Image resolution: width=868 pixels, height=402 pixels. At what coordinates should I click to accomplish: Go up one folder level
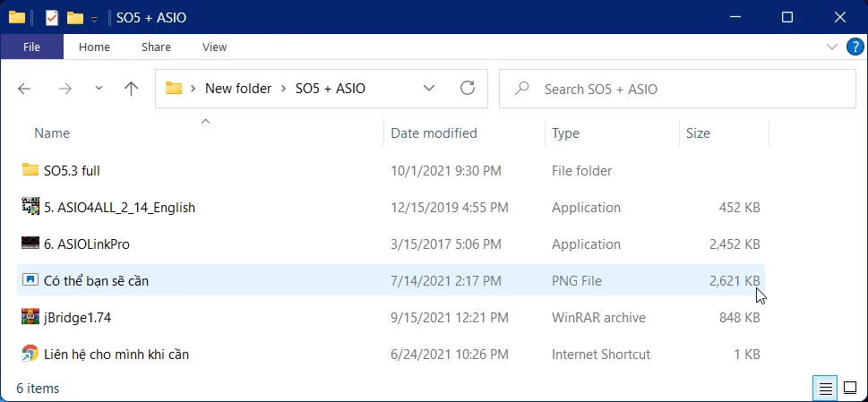[x=131, y=89]
